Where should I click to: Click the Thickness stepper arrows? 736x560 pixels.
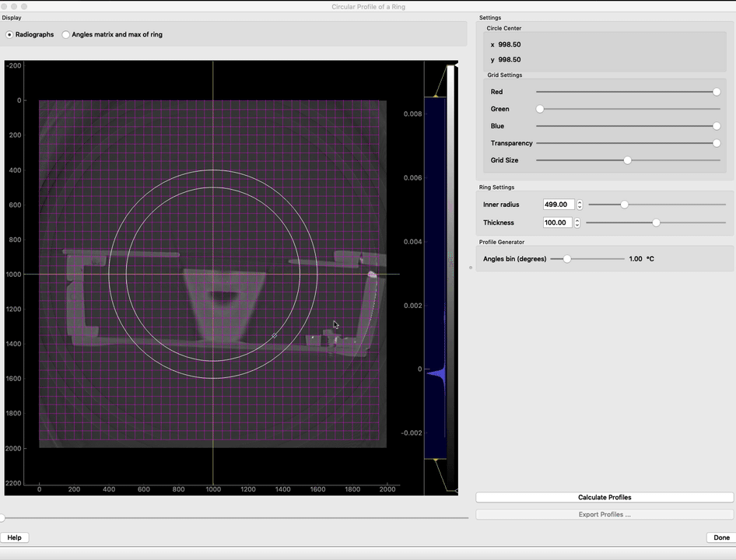(577, 222)
